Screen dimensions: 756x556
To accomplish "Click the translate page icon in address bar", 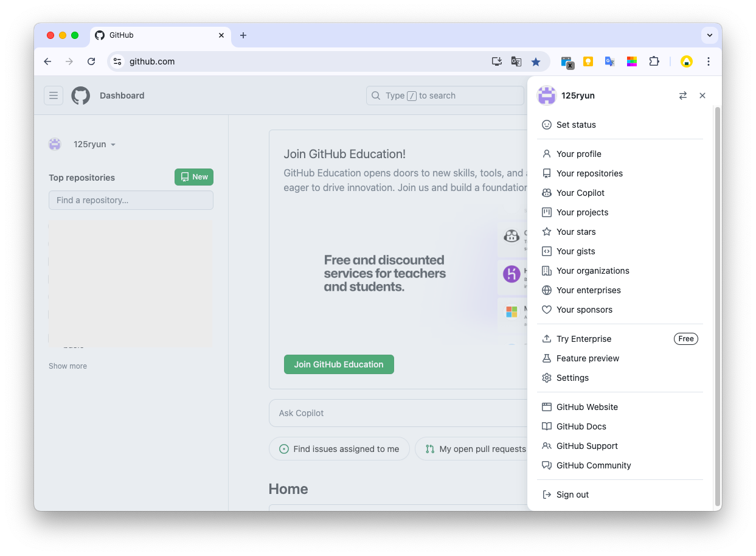I will point(516,61).
